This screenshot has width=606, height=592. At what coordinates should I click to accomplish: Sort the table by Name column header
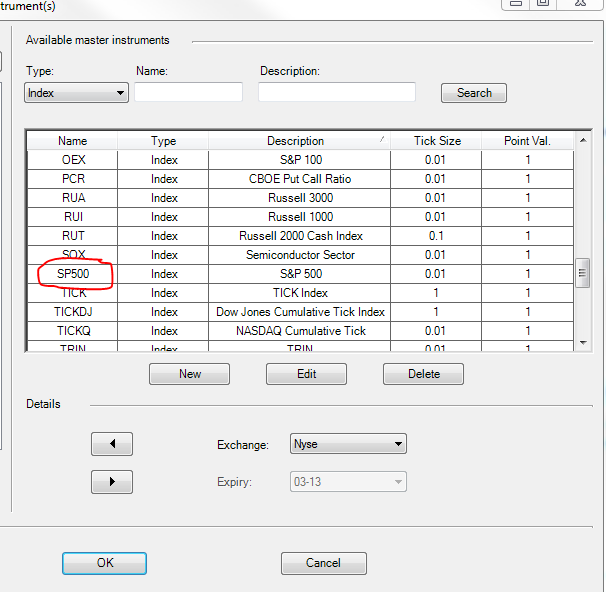tap(72, 141)
